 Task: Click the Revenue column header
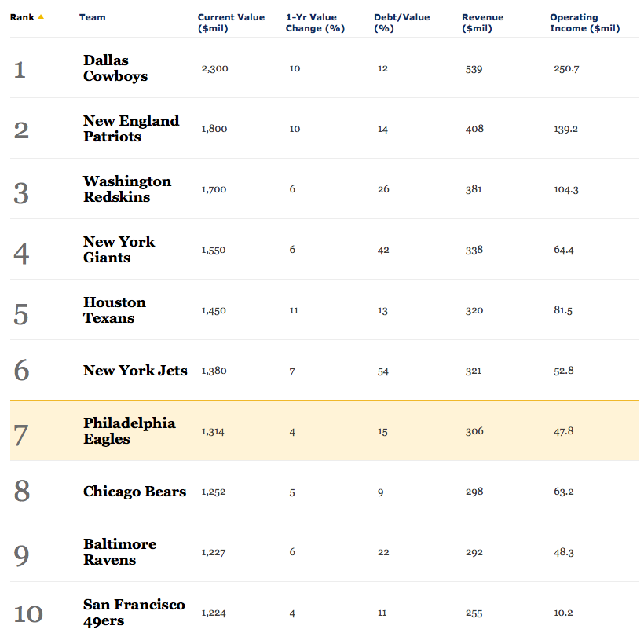click(481, 23)
